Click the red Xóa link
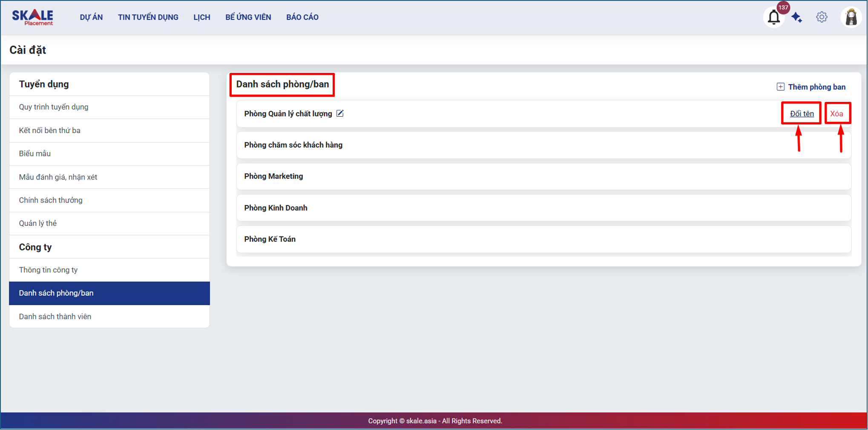This screenshot has width=868, height=430. 836,114
